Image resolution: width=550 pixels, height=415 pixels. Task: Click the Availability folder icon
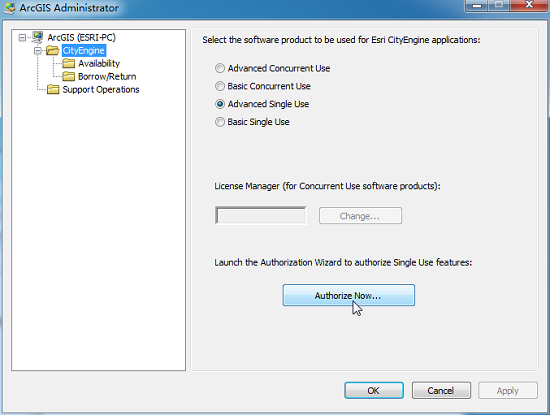68,63
